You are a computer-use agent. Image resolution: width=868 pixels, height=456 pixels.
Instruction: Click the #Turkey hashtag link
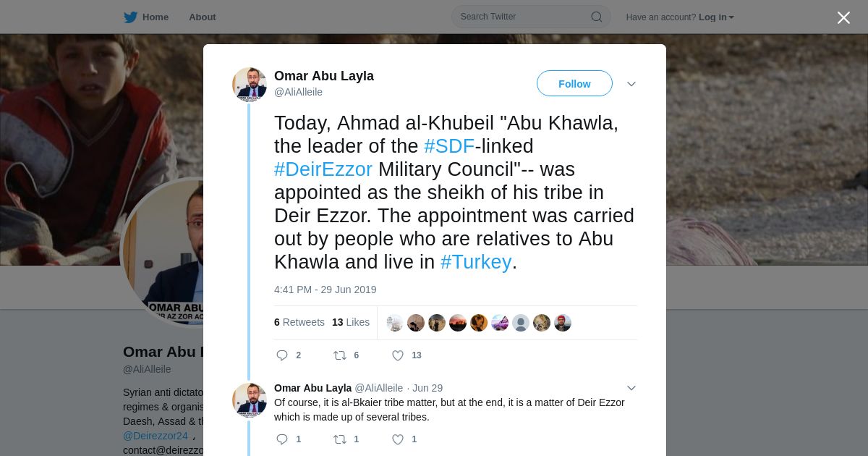coord(476,262)
